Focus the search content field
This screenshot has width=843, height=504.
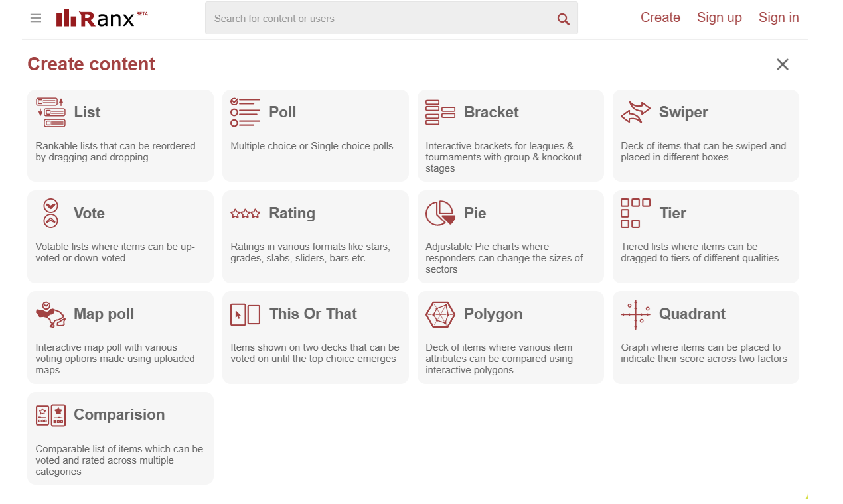pos(378,19)
